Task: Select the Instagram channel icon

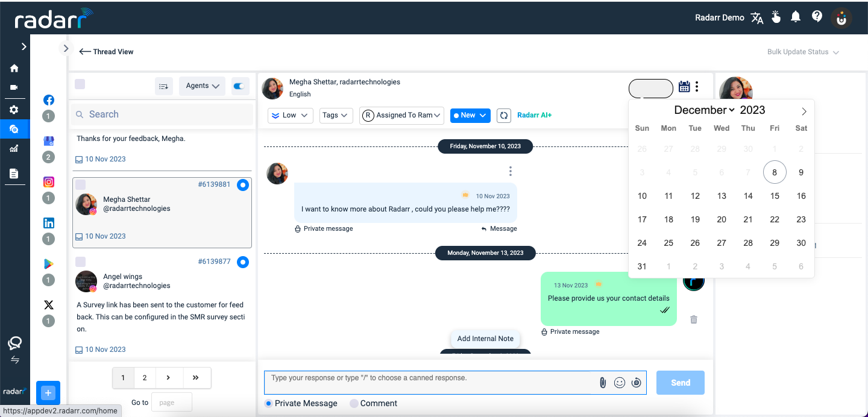Action: click(49, 182)
